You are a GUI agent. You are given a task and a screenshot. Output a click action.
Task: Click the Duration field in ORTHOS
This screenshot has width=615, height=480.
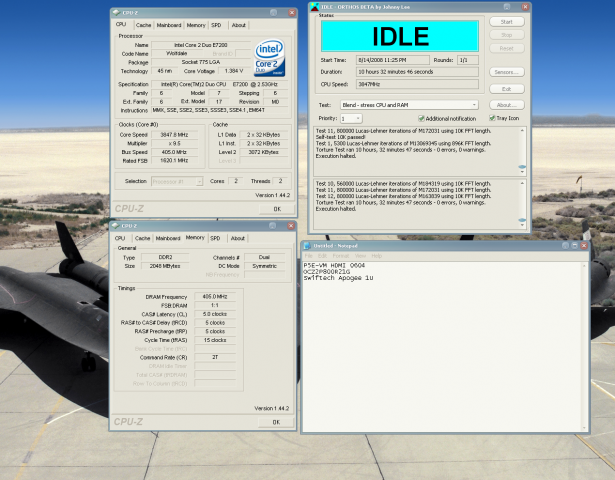(x=417, y=72)
